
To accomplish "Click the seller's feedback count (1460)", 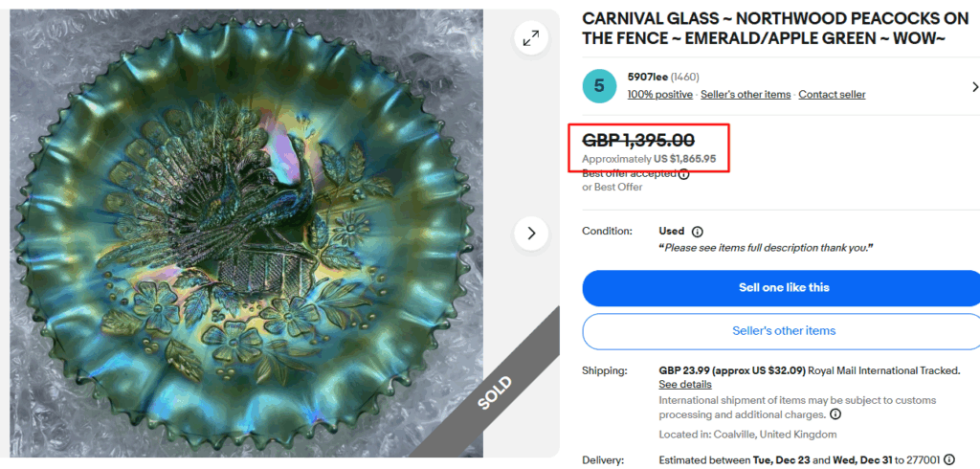I will [x=683, y=77].
